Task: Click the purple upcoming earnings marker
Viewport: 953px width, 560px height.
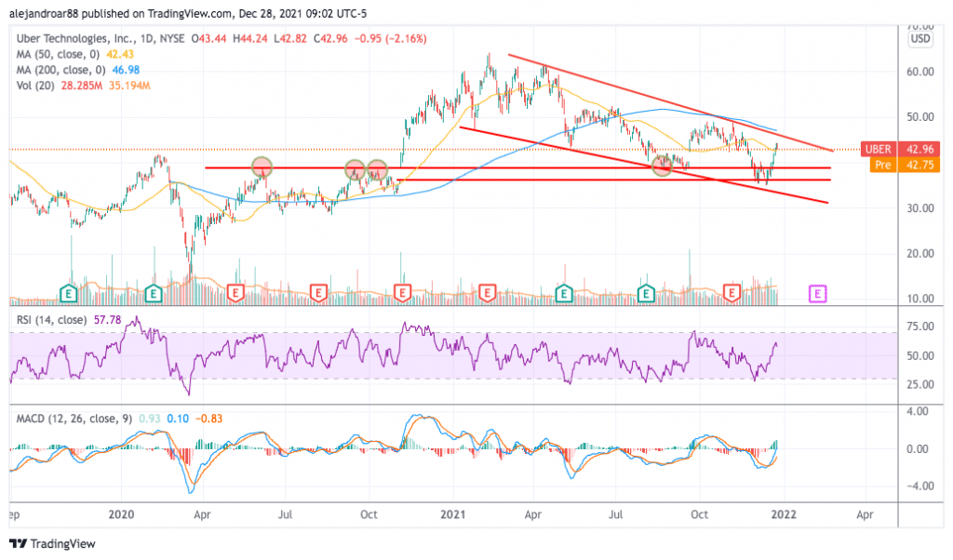Action: (817, 295)
